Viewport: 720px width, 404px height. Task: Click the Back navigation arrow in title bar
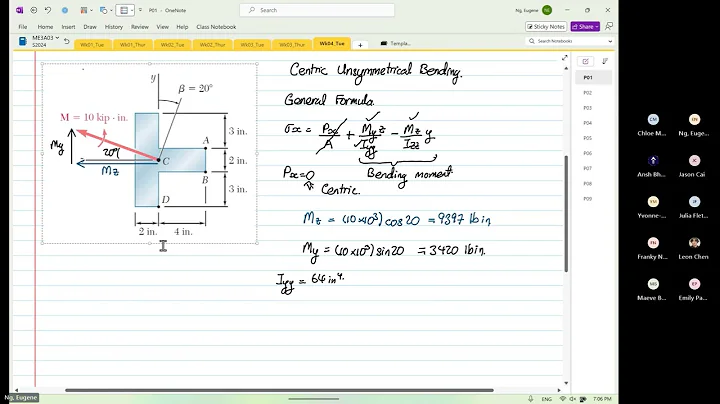(34, 10)
